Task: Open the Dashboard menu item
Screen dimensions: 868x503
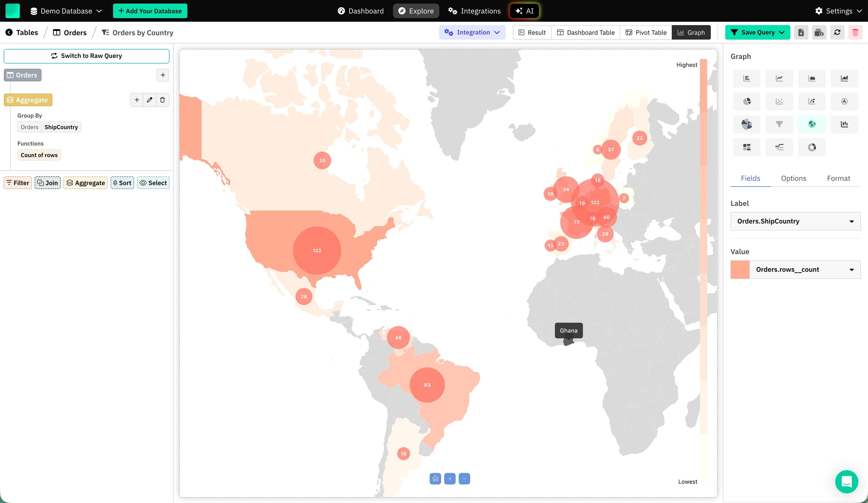Action: [x=360, y=11]
